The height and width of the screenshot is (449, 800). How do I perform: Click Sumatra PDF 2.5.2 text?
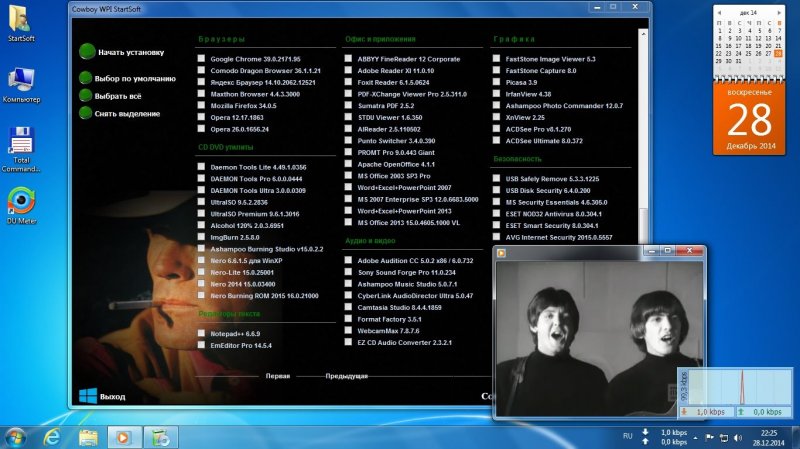pyautogui.click(x=386, y=106)
